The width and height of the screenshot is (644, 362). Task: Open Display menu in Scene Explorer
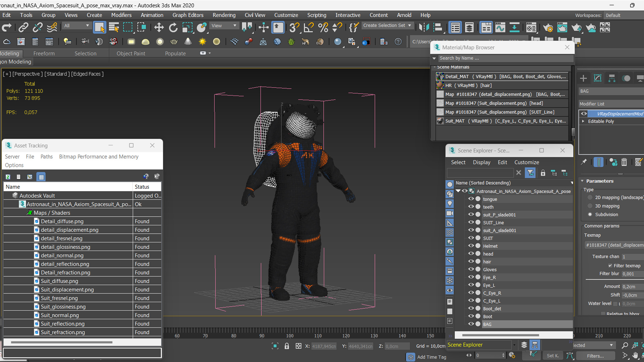click(x=481, y=162)
